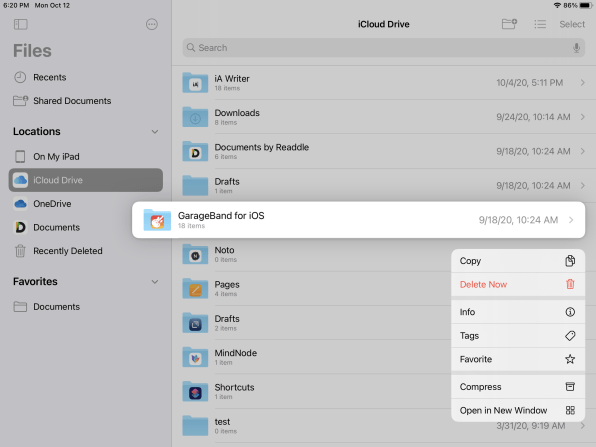Choose Open in New Window option
Screen dimensions: 596x447
[518, 410]
